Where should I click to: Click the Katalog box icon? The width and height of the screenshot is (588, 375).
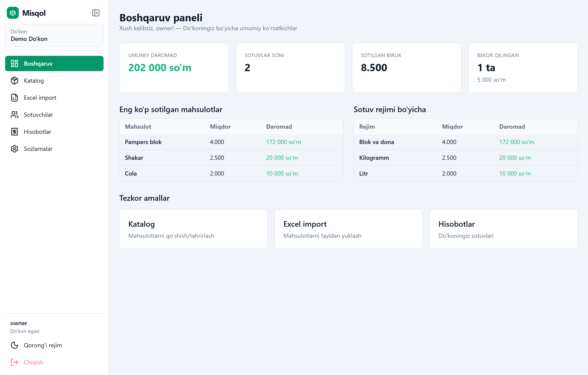coord(14,81)
